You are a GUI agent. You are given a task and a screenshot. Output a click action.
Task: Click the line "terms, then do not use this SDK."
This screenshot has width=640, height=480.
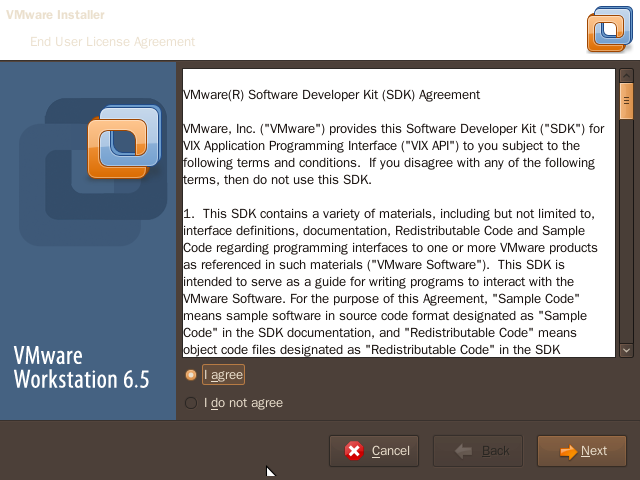278,180
